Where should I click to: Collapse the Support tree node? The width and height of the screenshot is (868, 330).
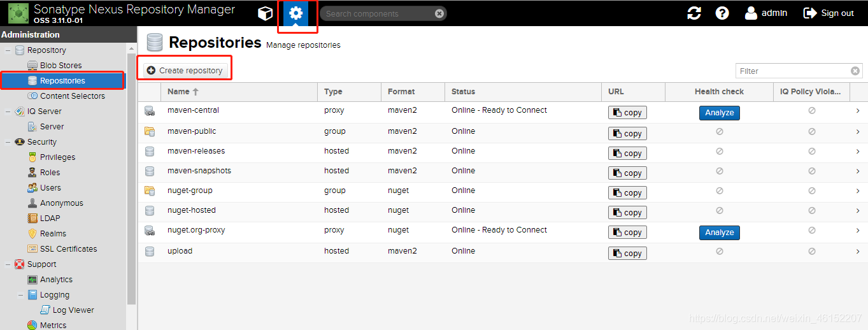pos(7,264)
